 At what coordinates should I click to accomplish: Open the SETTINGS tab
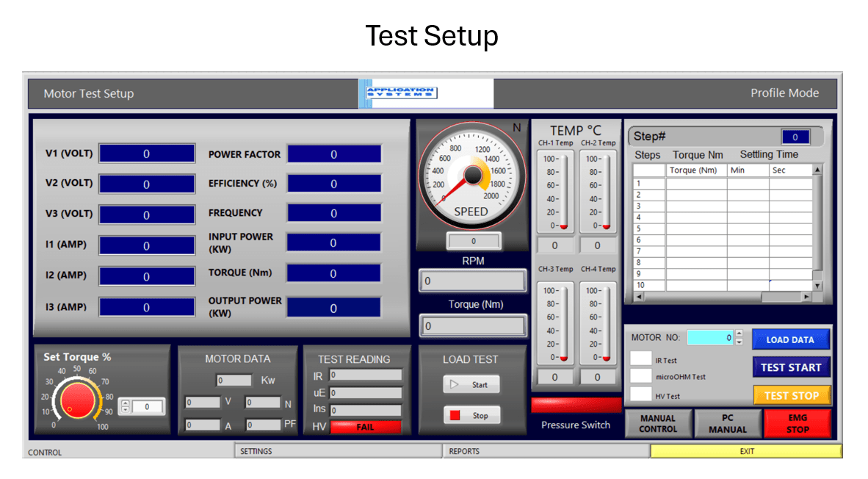coord(339,451)
